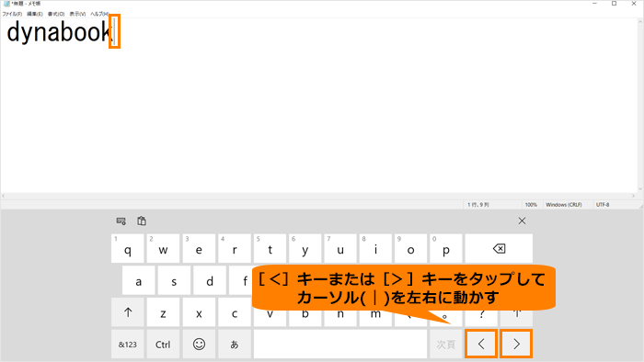Tap the 次頁 next-page key
Viewport: 644px width, 362px height.
tap(446, 344)
